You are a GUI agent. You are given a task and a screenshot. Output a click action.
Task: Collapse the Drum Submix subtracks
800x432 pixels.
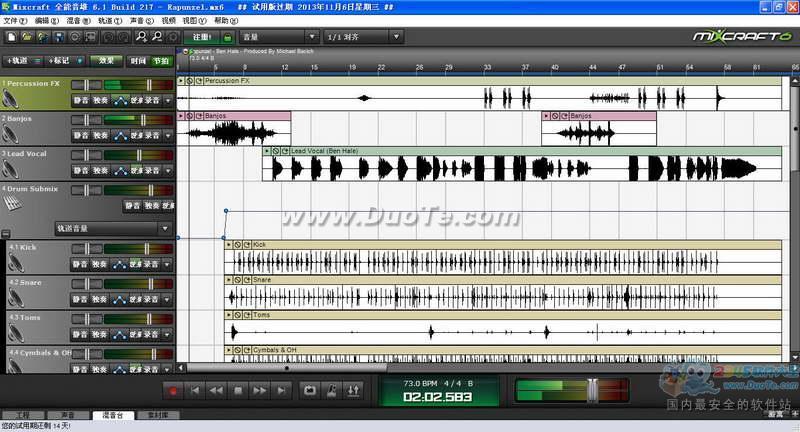click(5, 234)
